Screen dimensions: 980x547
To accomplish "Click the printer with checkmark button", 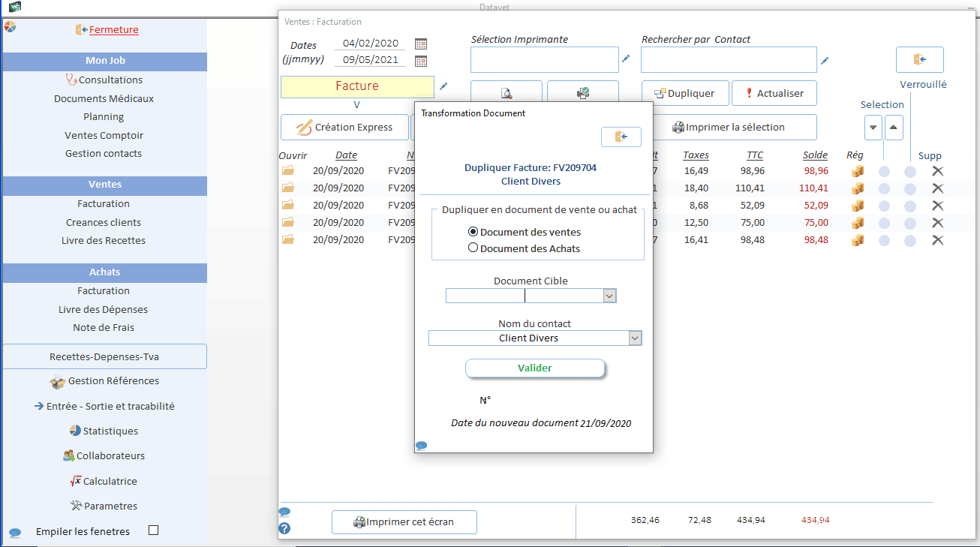I will [x=583, y=92].
